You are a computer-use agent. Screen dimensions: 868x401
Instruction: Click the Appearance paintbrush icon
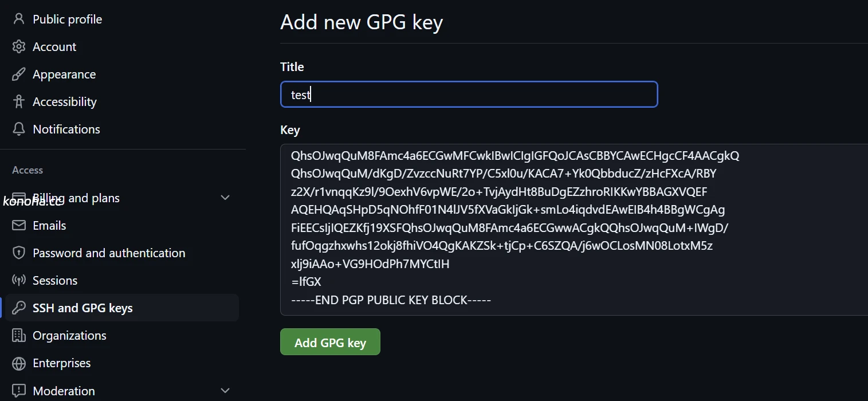pyautogui.click(x=19, y=74)
